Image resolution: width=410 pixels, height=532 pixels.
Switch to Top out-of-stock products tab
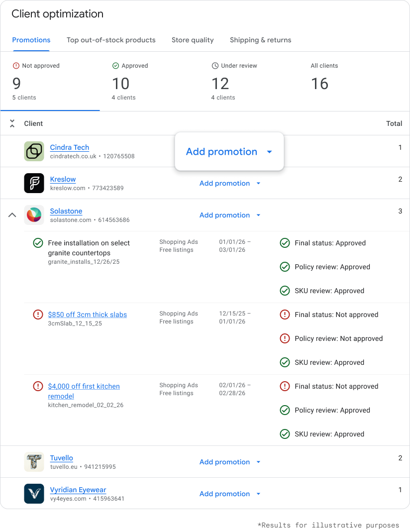[x=111, y=40]
